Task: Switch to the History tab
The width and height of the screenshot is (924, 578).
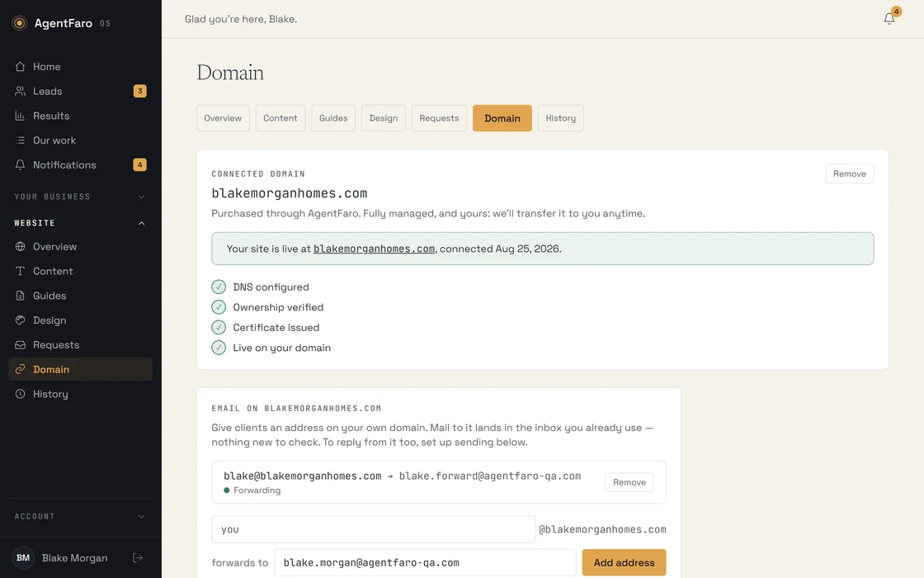Action: click(x=560, y=118)
